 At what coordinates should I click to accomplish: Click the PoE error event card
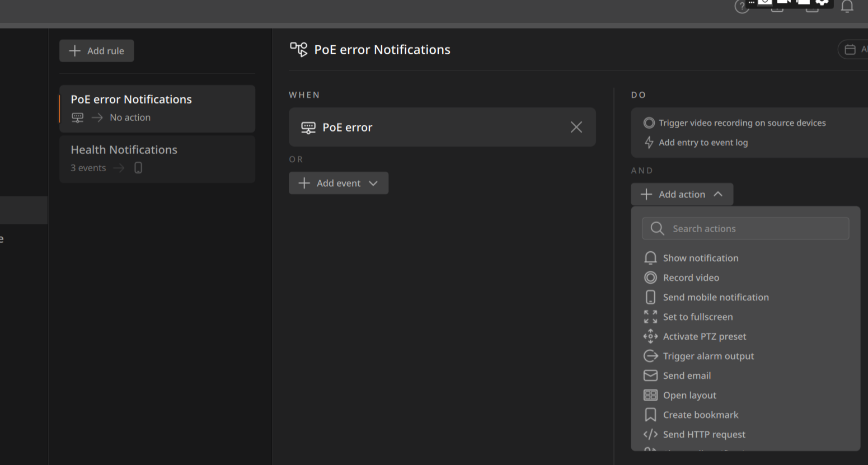point(442,127)
